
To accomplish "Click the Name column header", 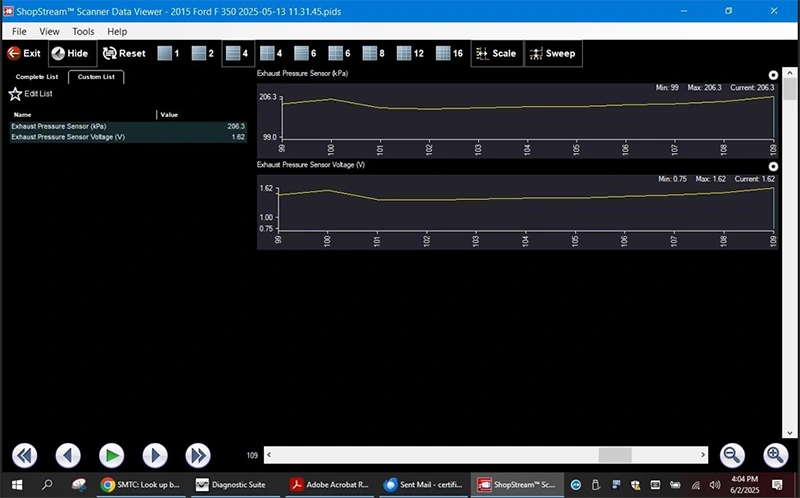I will click(22, 115).
